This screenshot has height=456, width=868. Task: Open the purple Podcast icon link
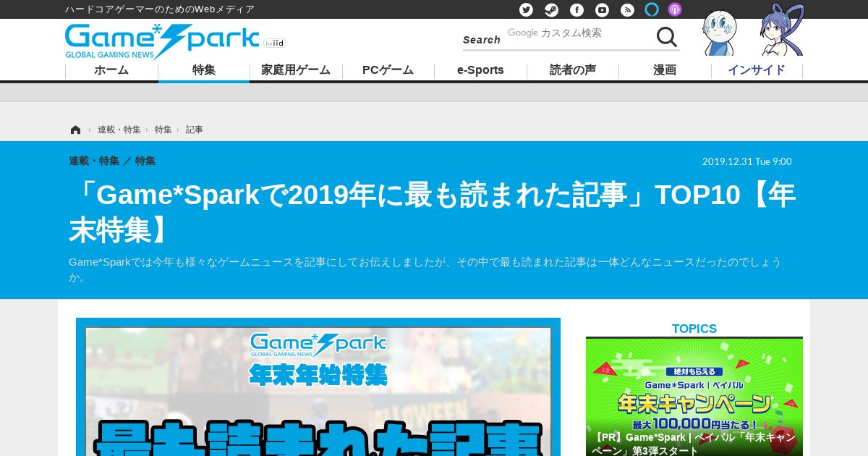(x=674, y=9)
